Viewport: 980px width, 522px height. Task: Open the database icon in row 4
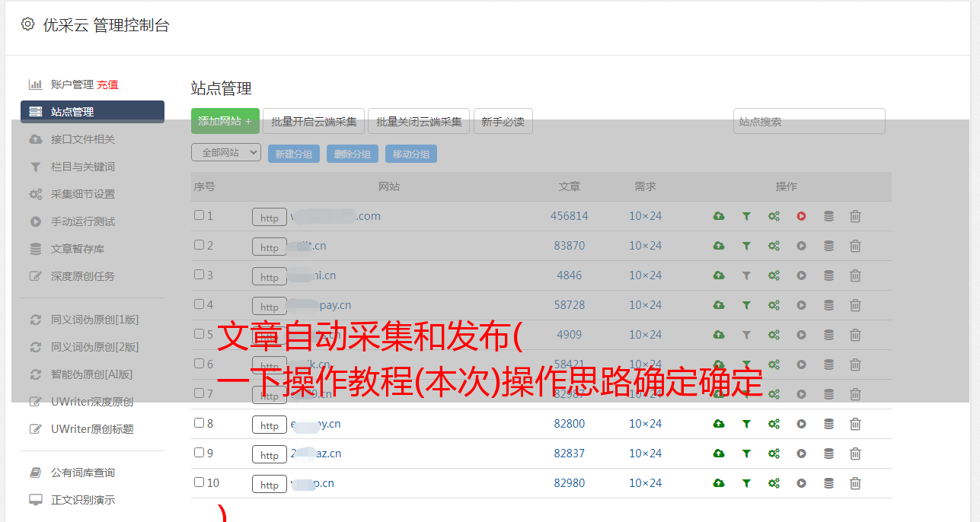tap(828, 305)
